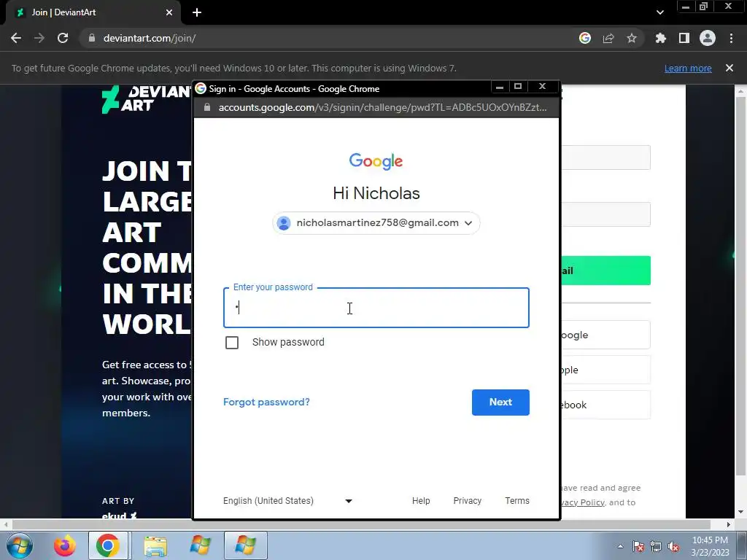747x560 pixels.
Task: Launch Firefox from the taskbar
Action: point(64,545)
